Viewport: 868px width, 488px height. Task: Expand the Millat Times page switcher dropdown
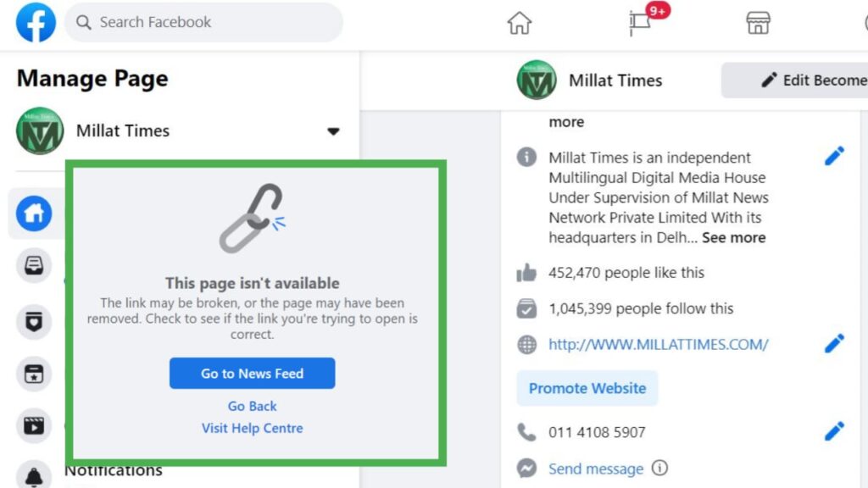pos(332,131)
